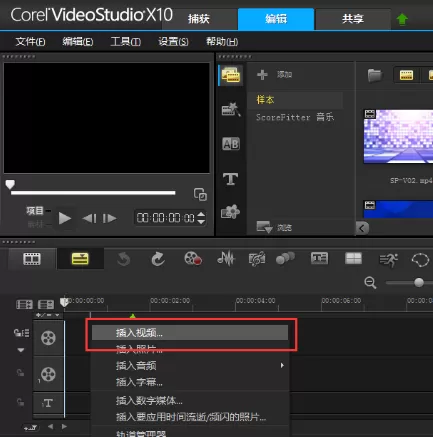
Task: Open the Media library panel icon
Action: coord(231,75)
